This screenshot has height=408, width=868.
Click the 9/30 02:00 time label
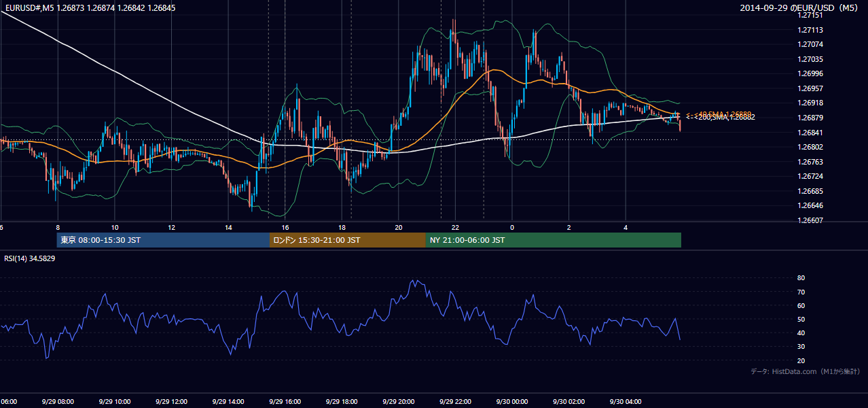[569, 402]
